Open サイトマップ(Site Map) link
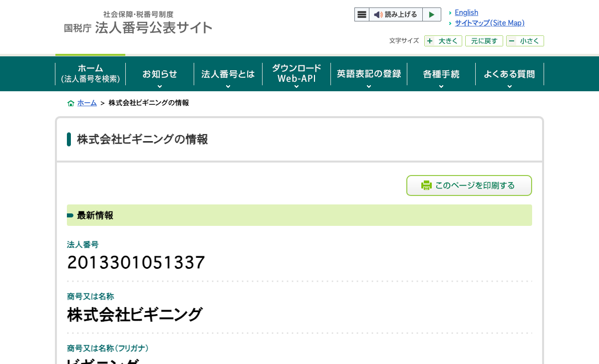 490,23
